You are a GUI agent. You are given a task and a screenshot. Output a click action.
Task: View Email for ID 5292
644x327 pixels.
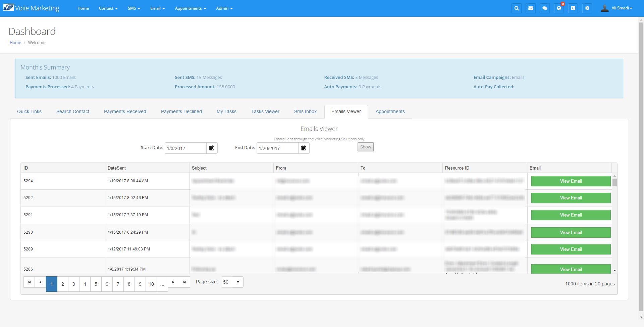click(x=571, y=198)
